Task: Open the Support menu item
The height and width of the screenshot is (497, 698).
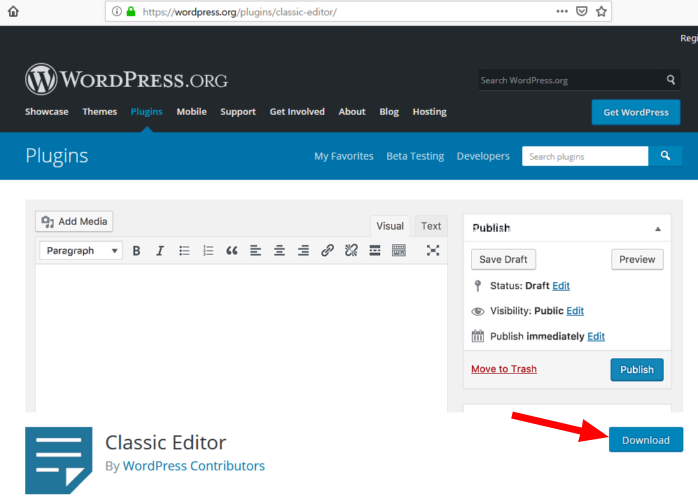Action: point(238,112)
